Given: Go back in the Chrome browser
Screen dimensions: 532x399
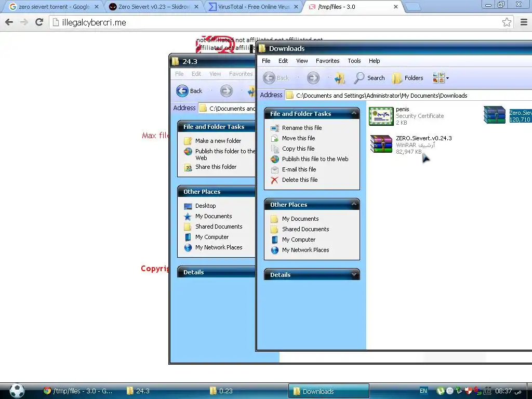Looking at the screenshot, I should tap(9, 22).
